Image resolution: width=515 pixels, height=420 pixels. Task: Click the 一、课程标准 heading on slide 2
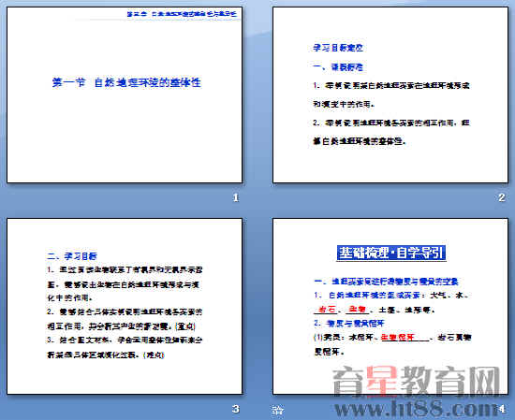[338, 67]
